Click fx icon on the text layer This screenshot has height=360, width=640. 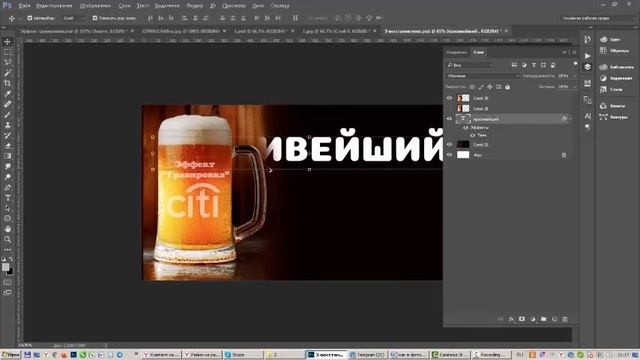pyautogui.click(x=564, y=119)
